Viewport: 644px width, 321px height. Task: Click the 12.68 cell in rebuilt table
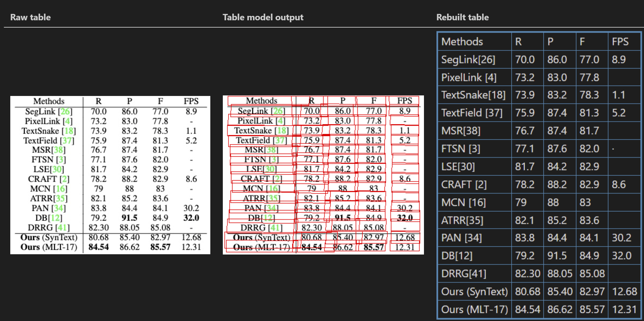pos(624,292)
